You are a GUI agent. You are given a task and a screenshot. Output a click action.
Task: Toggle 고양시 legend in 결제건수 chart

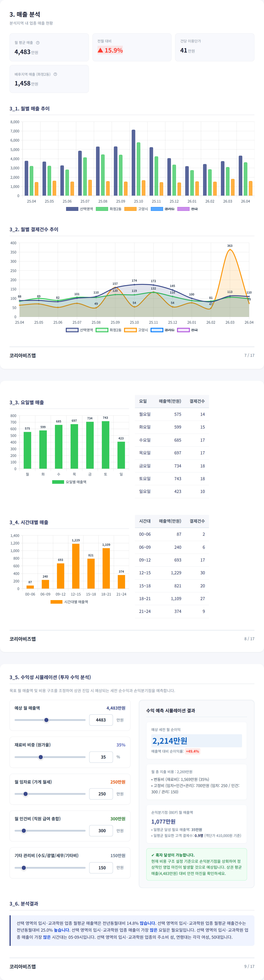point(136,330)
